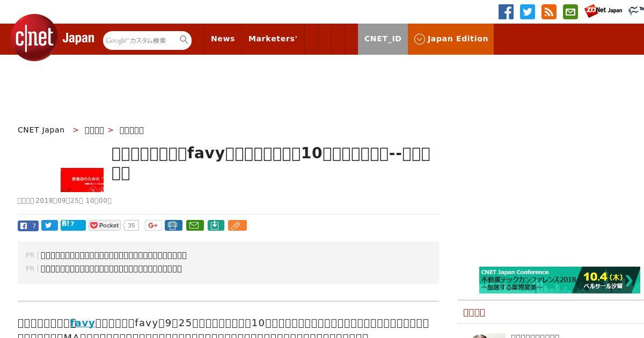Open the CNET_ID menu item
Image resolution: width=644 pixels, height=338 pixels.
click(x=383, y=39)
